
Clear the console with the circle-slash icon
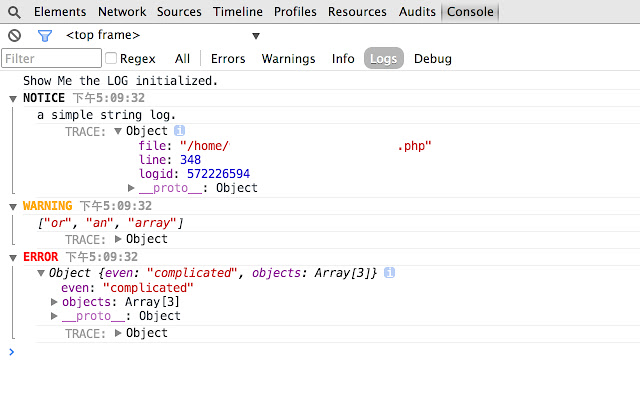(x=14, y=36)
